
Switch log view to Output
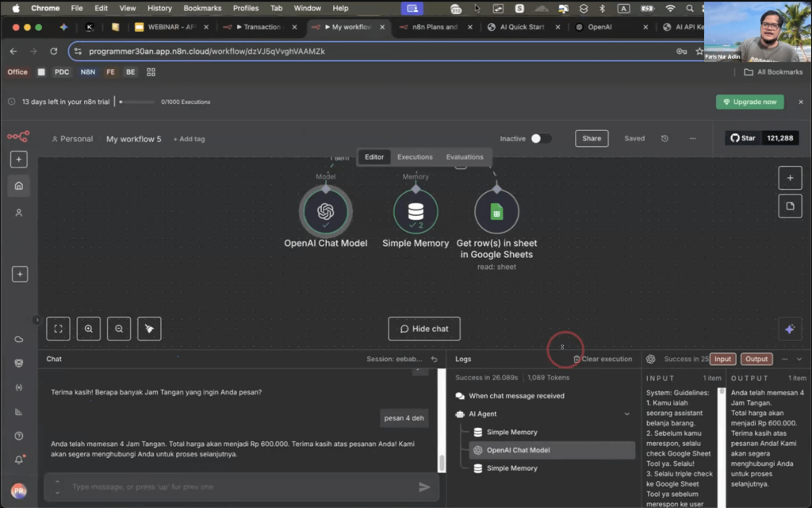point(756,359)
